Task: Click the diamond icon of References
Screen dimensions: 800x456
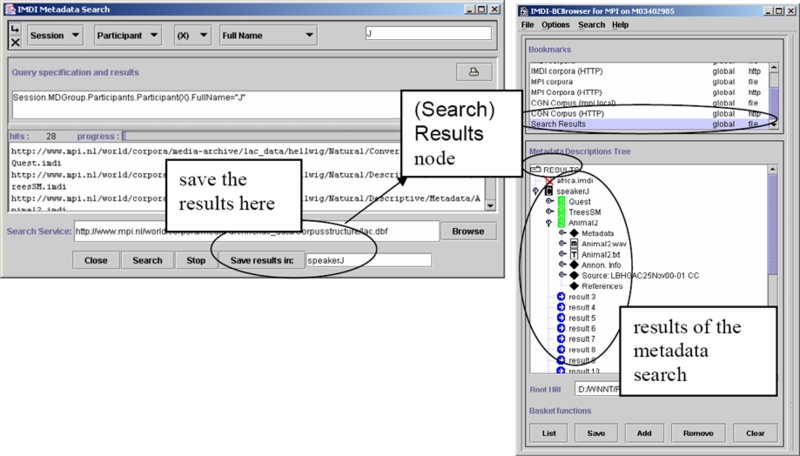Action: pyautogui.click(x=574, y=286)
